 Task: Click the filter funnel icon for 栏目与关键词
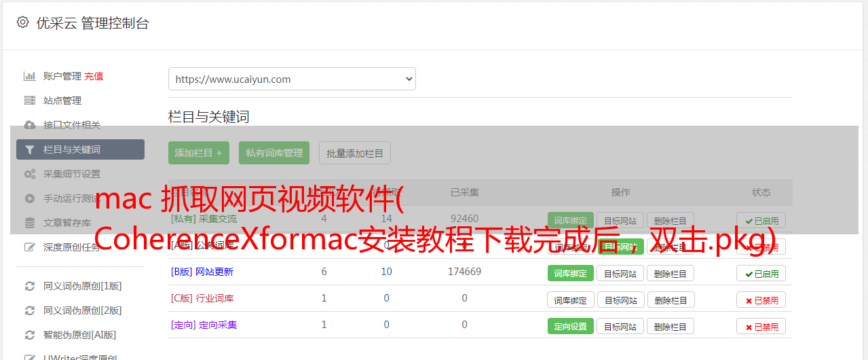30,149
